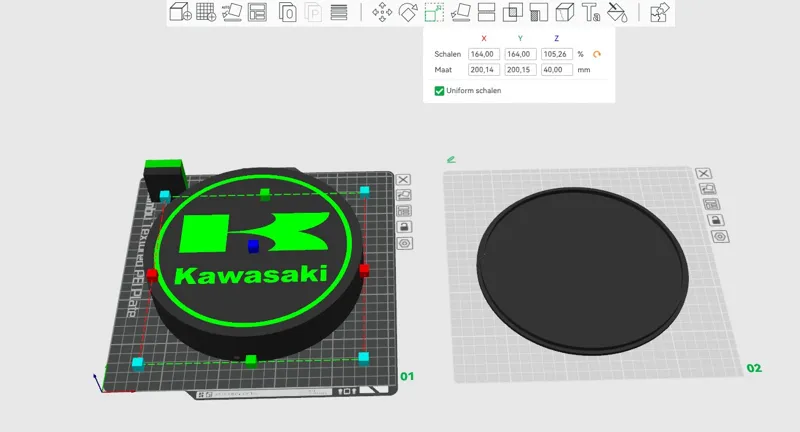
Task: Open the Mesh boolean tool
Action: click(512, 12)
